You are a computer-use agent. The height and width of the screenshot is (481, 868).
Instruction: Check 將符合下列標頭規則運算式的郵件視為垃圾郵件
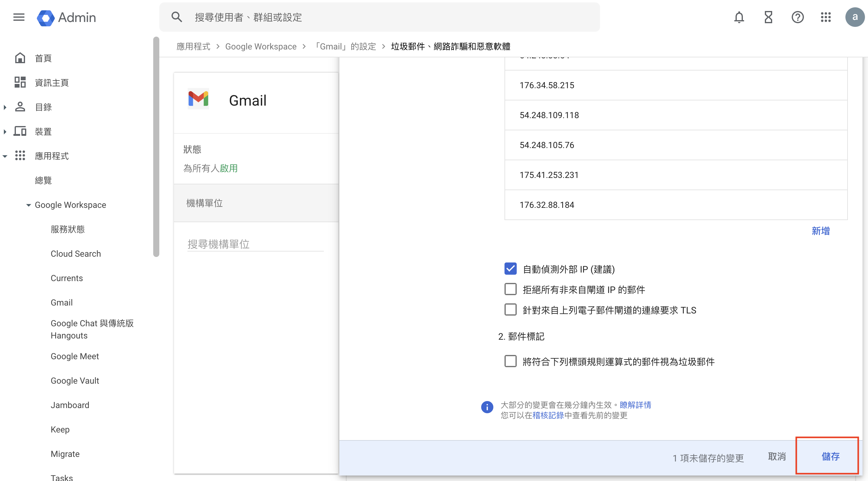tap(511, 361)
